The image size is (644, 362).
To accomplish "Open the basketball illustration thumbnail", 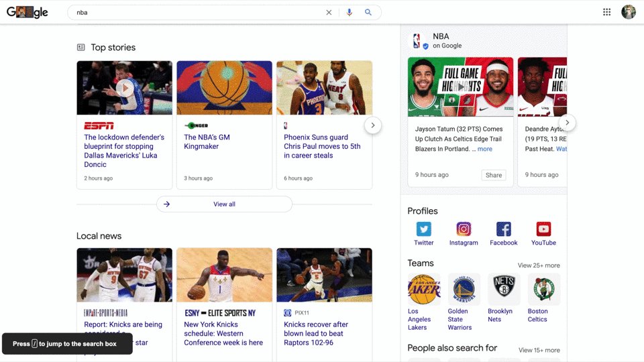I will (x=224, y=88).
